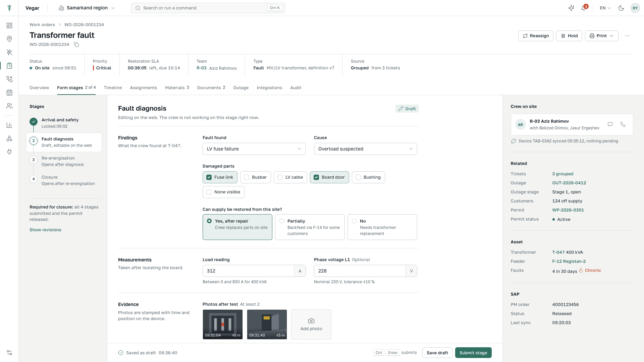
Task: Uncheck the Fuse link damaged part
Action: 220,177
